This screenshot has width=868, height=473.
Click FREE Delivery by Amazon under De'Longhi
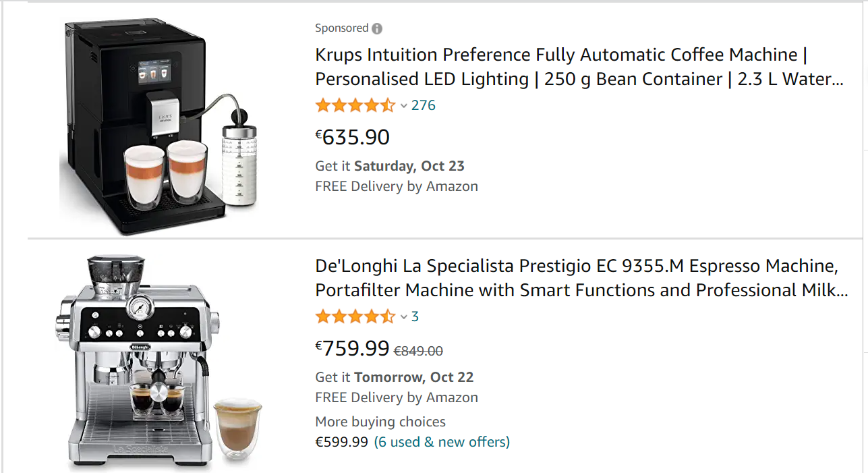click(x=397, y=397)
